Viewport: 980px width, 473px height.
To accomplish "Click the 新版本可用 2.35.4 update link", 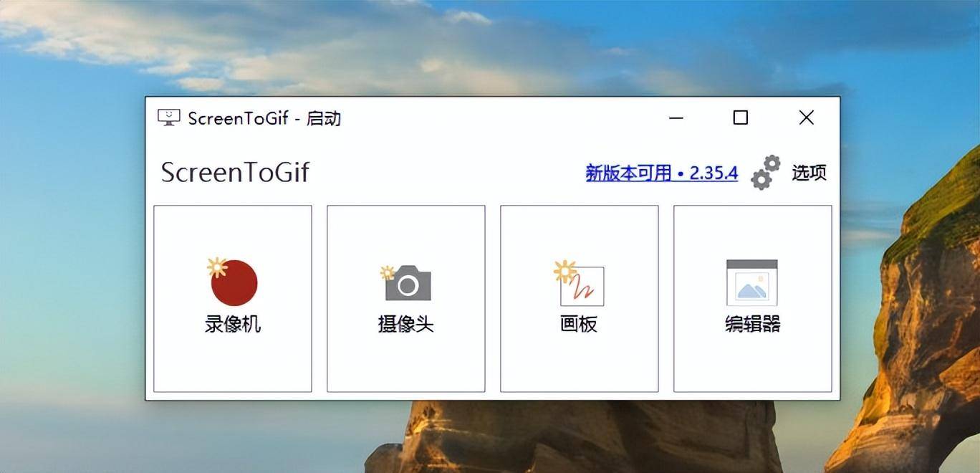I will coord(662,173).
